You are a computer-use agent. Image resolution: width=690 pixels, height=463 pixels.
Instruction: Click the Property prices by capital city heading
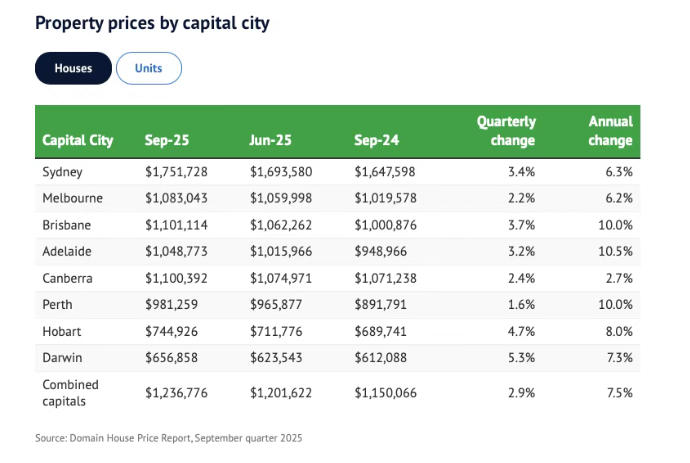(152, 22)
